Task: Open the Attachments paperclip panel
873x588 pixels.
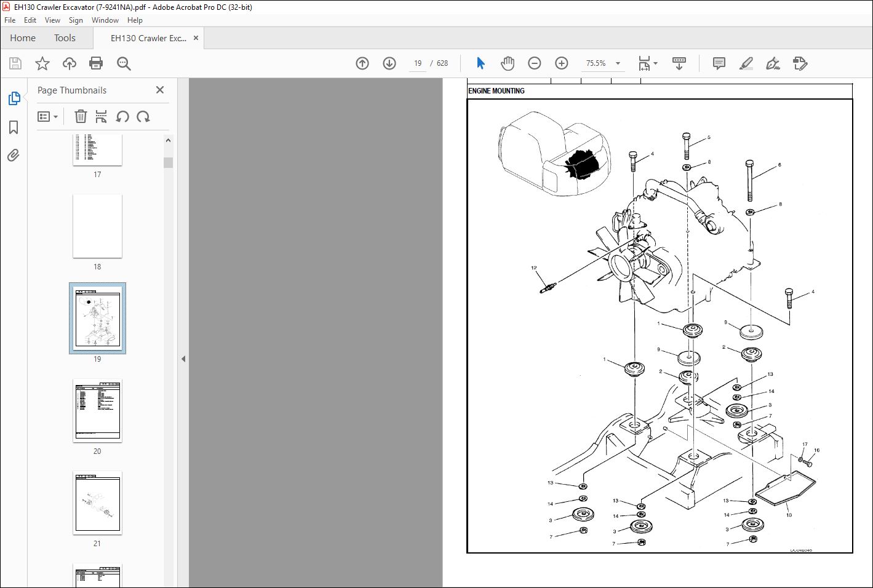Action: point(14,155)
